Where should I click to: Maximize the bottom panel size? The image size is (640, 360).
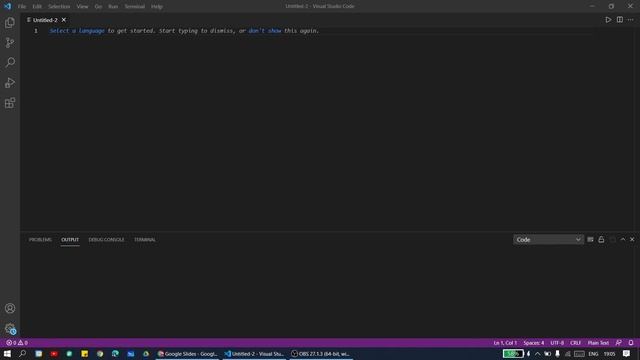622,240
